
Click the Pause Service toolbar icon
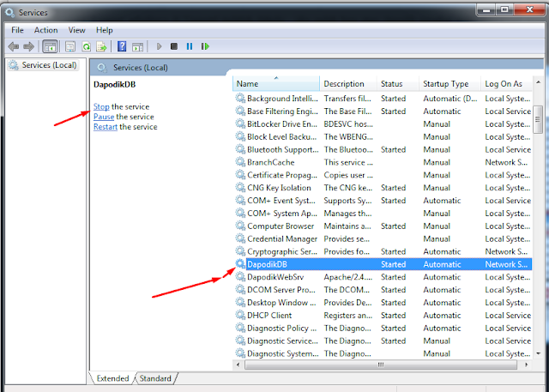190,46
